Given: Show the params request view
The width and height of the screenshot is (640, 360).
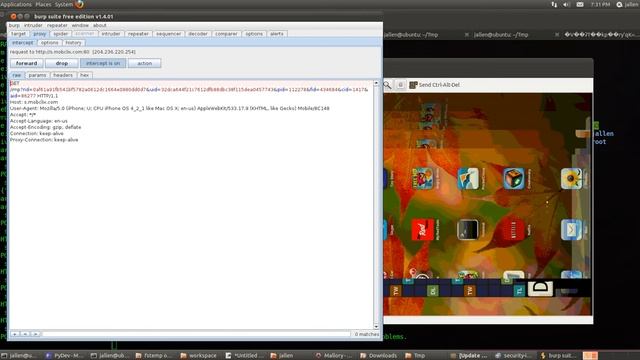Looking at the screenshot, I should click(37, 75).
